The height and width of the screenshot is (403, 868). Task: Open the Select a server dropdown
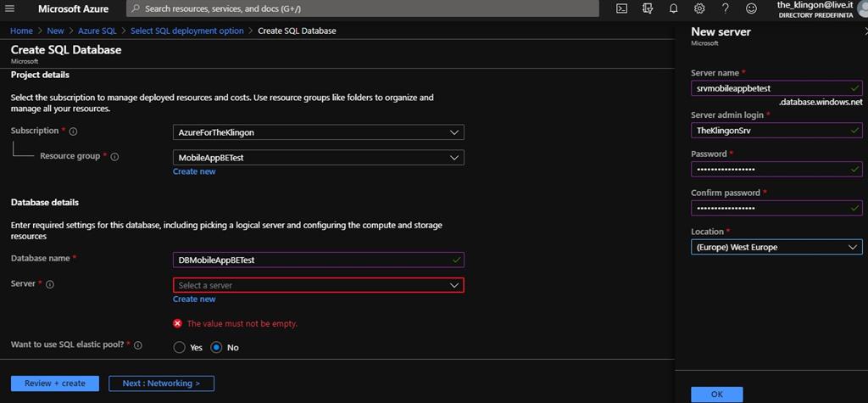pyautogui.click(x=319, y=285)
